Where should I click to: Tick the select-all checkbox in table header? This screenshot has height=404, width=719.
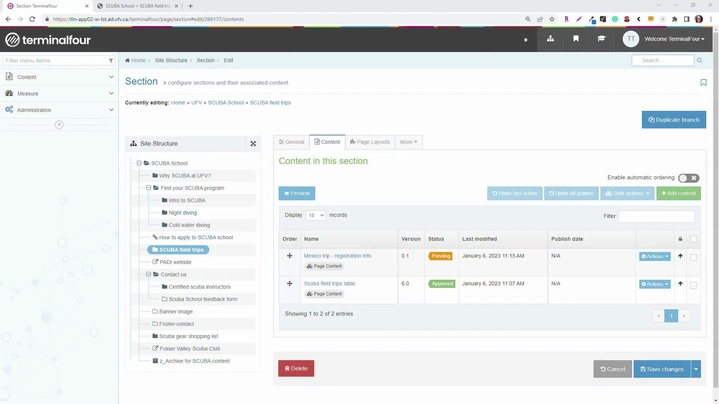pos(694,239)
